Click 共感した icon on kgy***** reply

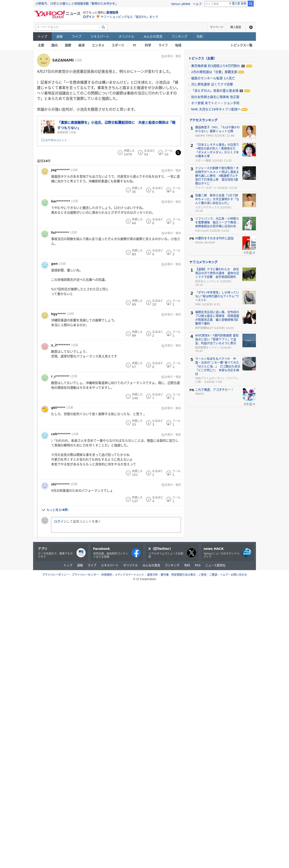point(128,334)
